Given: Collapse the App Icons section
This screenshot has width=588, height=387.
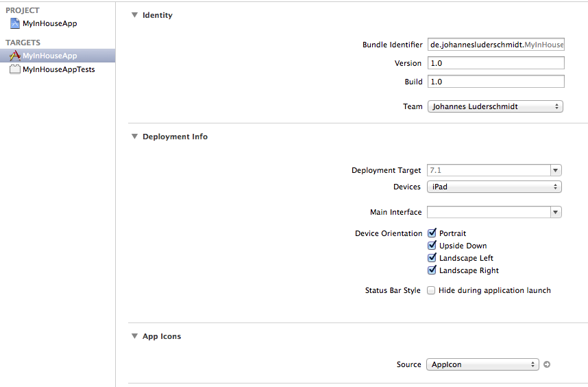Looking at the screenshot, I should pyautogui.click(x=134, y=336).
